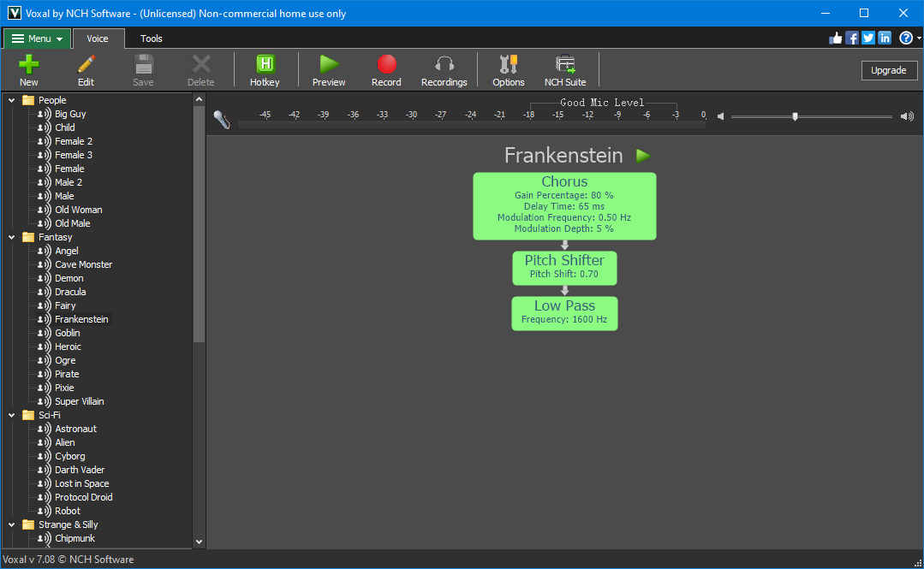Collapse the Sci-Fi folder
Viewport: 924px width, 569px height.
[11, 415]
